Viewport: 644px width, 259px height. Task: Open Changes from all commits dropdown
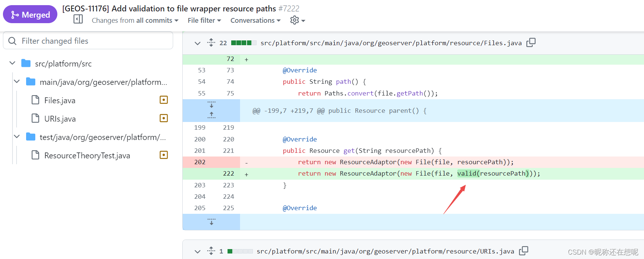135,21
